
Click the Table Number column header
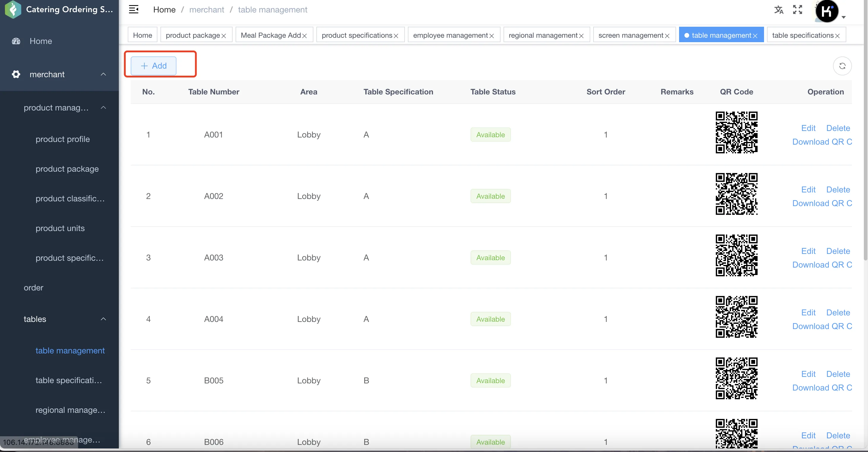click(214, 91)
